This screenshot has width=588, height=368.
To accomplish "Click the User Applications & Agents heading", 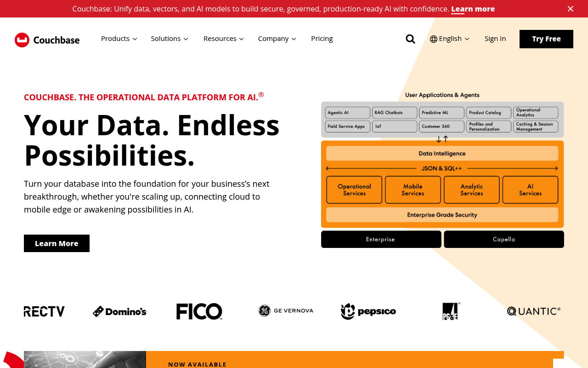I will (442, 95).
